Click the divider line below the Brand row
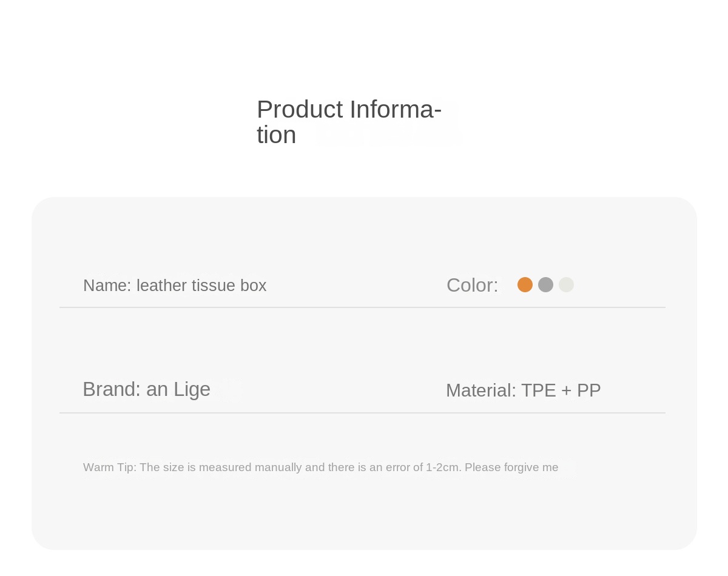The width and height of the screenshot is (728, 576). (x=362, y=413)
